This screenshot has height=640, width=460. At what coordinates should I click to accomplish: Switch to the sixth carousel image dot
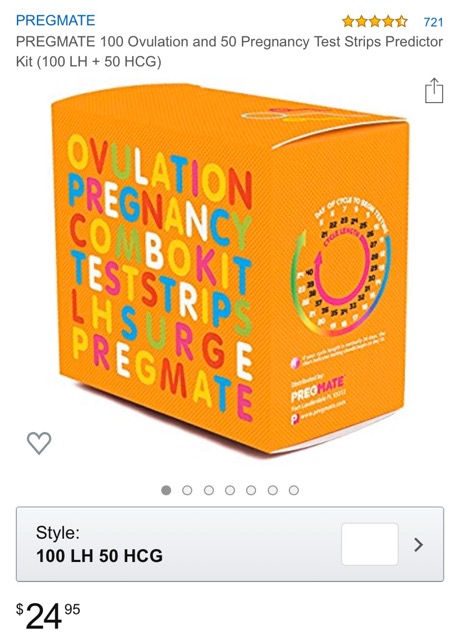click(273, 490)
